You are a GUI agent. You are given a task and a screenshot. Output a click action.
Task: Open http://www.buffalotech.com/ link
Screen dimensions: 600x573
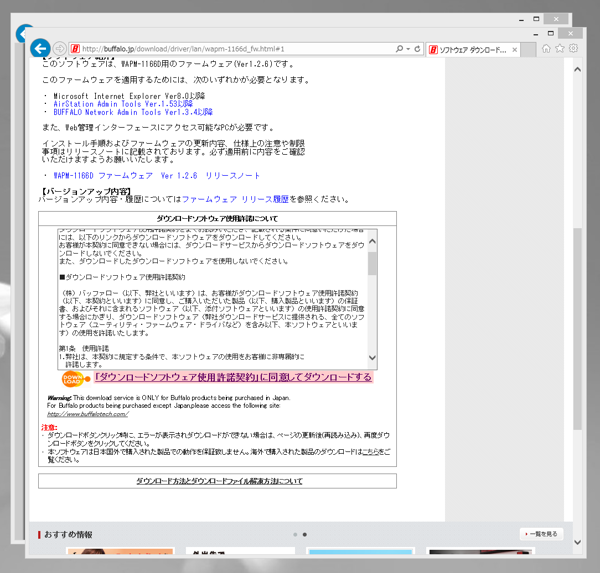(88, 414)
